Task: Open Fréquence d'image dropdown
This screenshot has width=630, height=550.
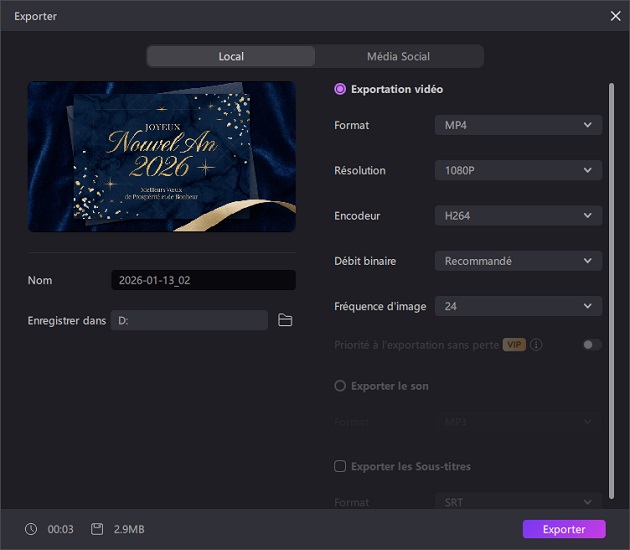Action: (518, 306)
